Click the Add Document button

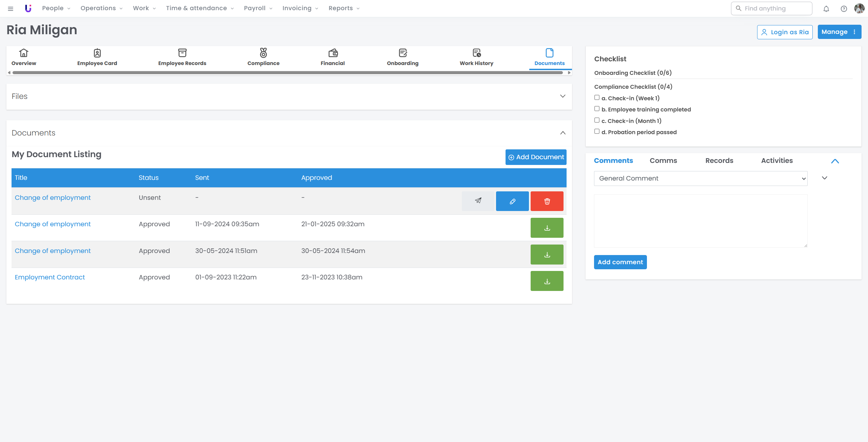tap(536, 157)
